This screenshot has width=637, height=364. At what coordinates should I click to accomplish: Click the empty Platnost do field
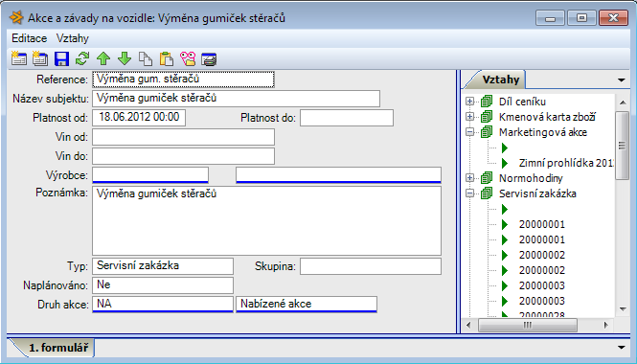point(347,118)
